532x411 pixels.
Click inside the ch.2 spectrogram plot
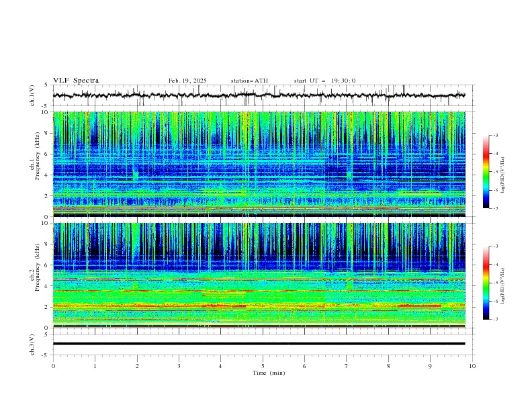point(259,275)
